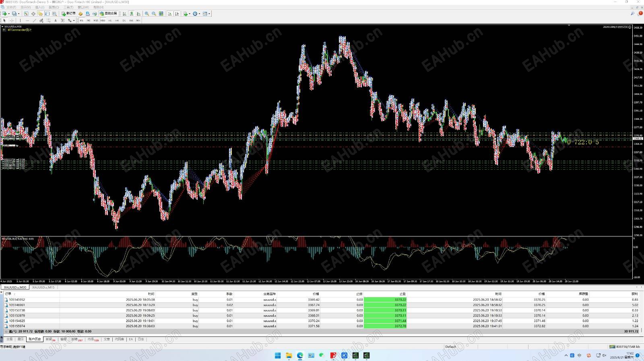This screenshot has height=361, width=644.
Task: Toggle chart auto scroll
Action: [169, 14]
